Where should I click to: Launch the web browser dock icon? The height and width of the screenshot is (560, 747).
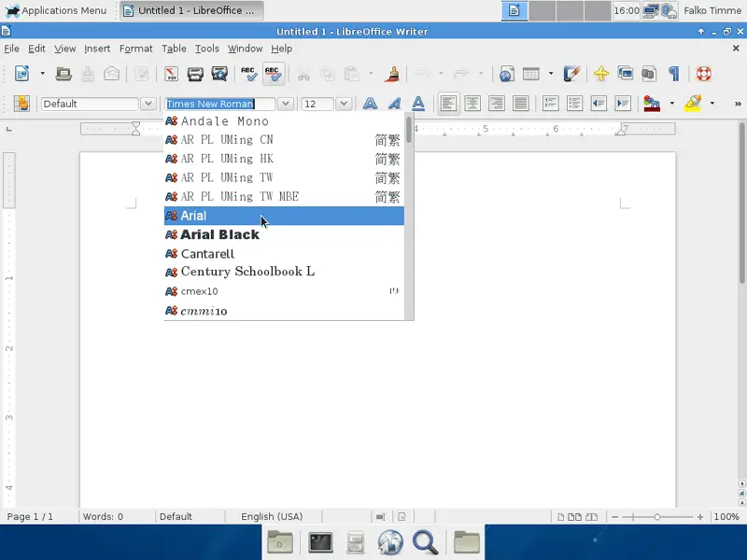tap(390, 542)
